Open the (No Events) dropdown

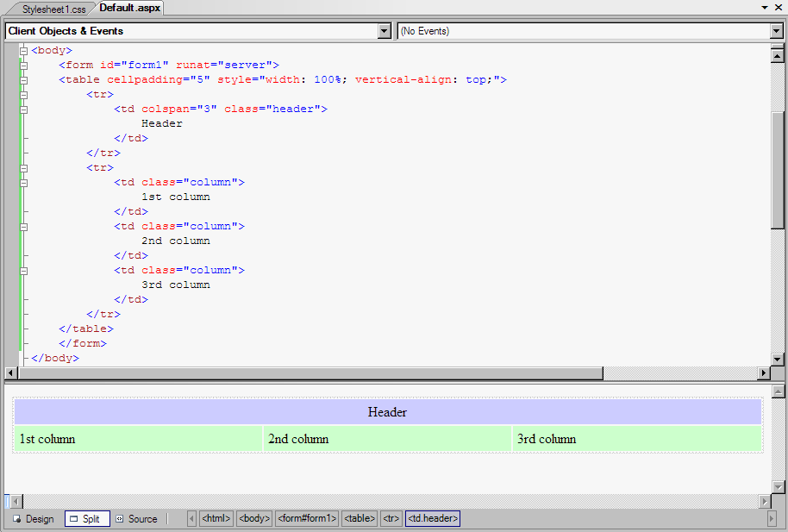pos(776,31)
